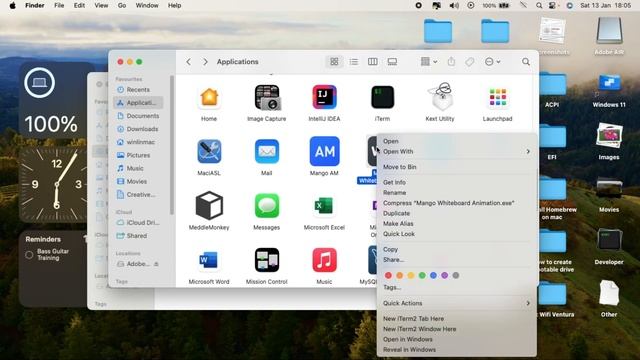This screenshot has width=640, height=360.
Task: Select the Image Capture app icon
Action: [x=267, y=98]
